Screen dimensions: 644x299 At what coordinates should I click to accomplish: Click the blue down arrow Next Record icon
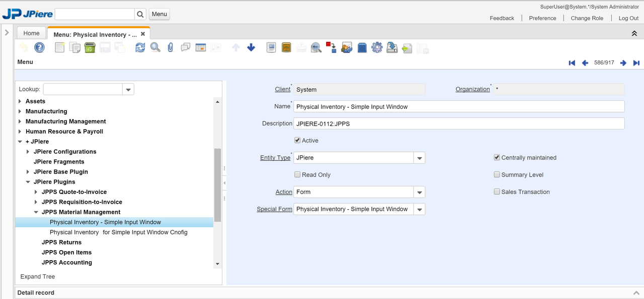(251, 48)
